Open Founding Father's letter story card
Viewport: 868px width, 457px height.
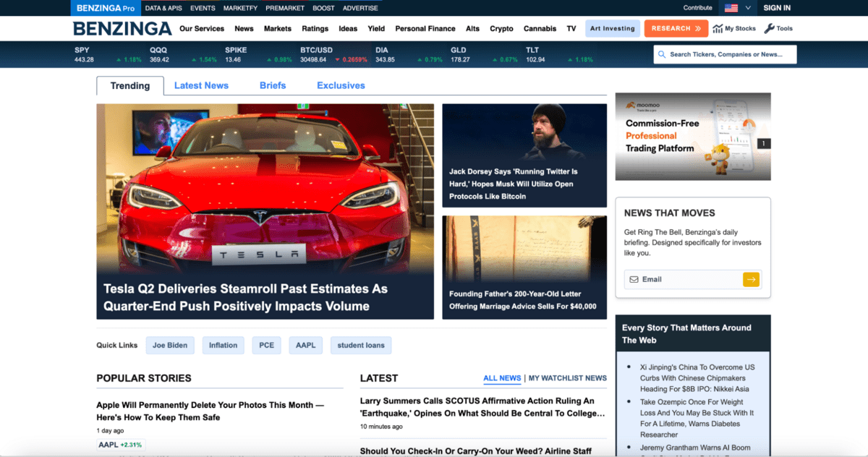coord(524,268)
